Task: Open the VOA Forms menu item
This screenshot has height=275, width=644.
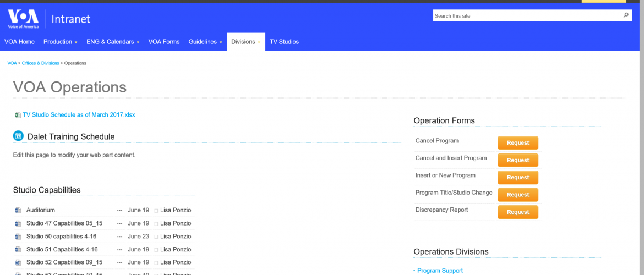Action: pyautogui.click(x=164, y=42)
